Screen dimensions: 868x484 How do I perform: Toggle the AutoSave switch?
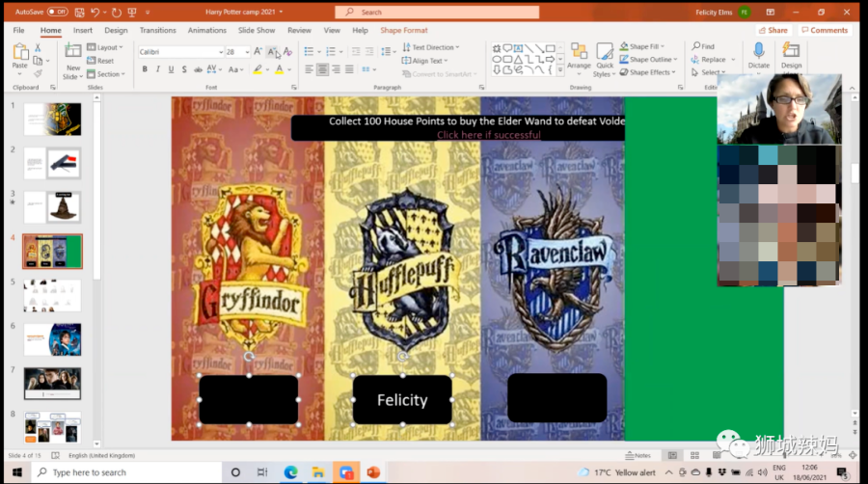[x=57, y=12]
